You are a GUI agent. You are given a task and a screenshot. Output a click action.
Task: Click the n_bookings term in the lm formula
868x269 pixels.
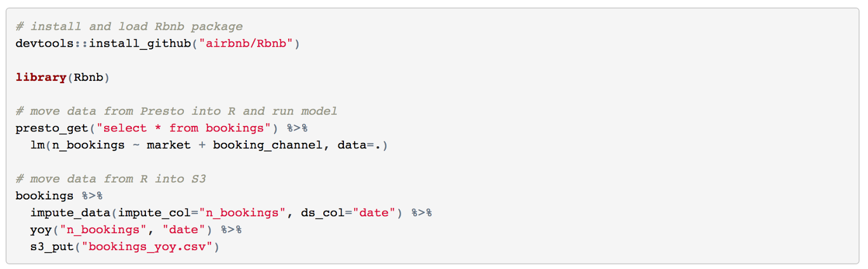tap(88, 145)
